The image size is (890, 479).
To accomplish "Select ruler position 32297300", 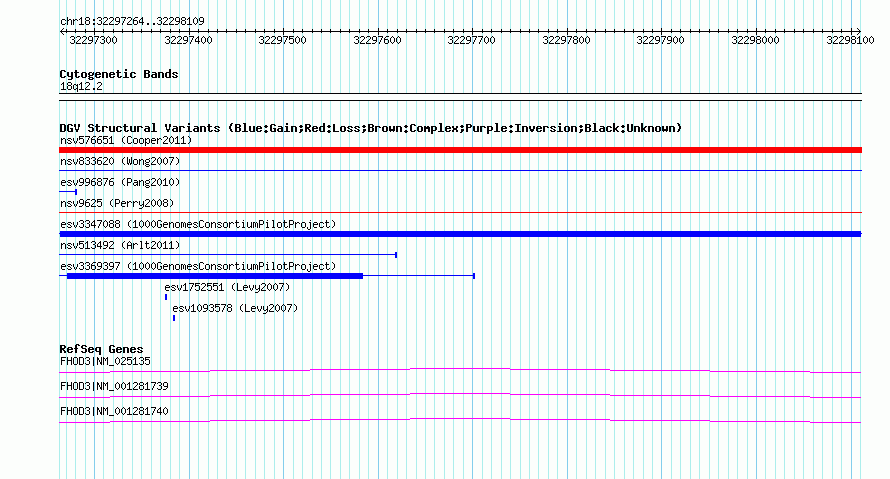I will pyautogui.click(x=93, y=40).
